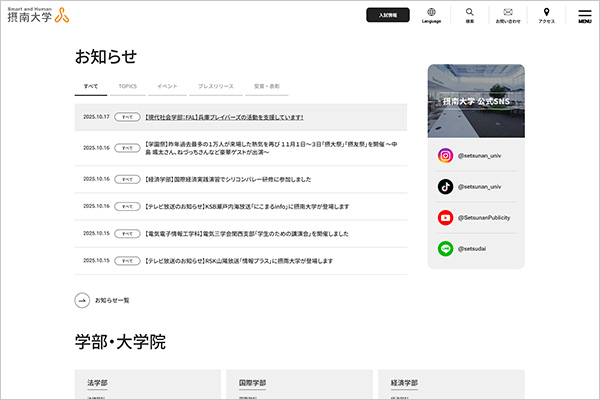
Task: Open the contact envelope icon
Action: click(x=508, y=14)
